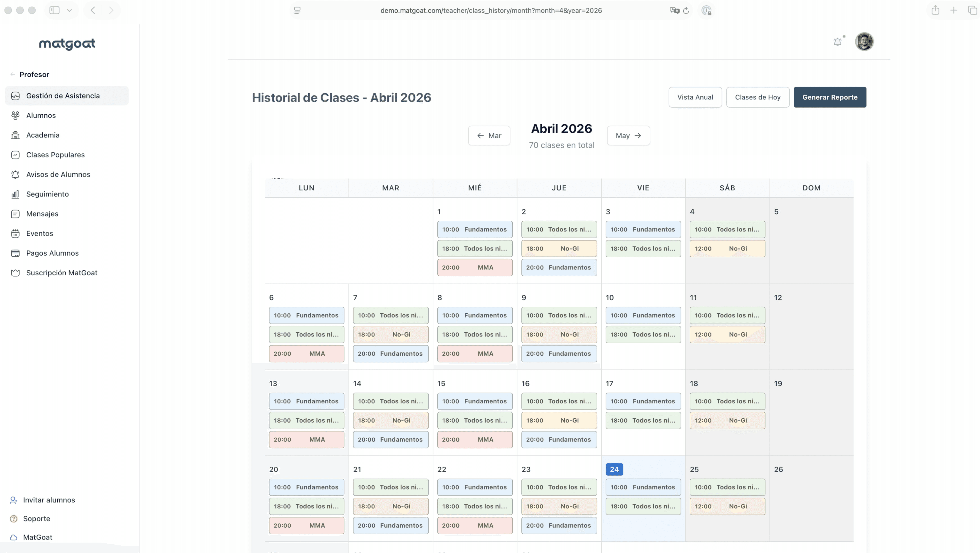Viewport: 980px width, 553px height.
Task: Click the Avisos de Alumnos bell icon
Action: [15, 174]
